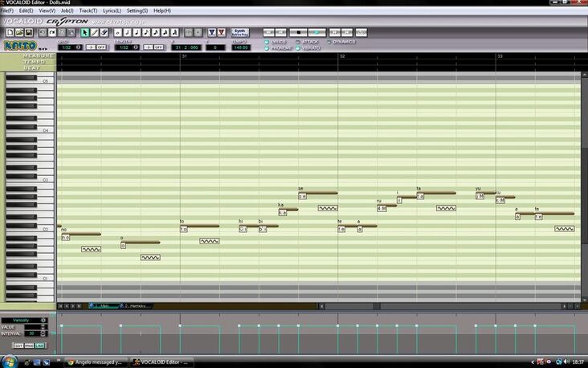Select the eraser tool
Image resolution: width=588 pixels, height=368 pixels.
pyautogui.click(x=104, y=33)
